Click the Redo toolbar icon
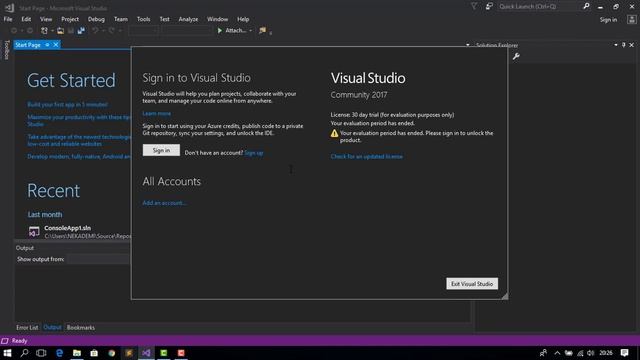This screenshot has width=640, height=360. (111, 31)
